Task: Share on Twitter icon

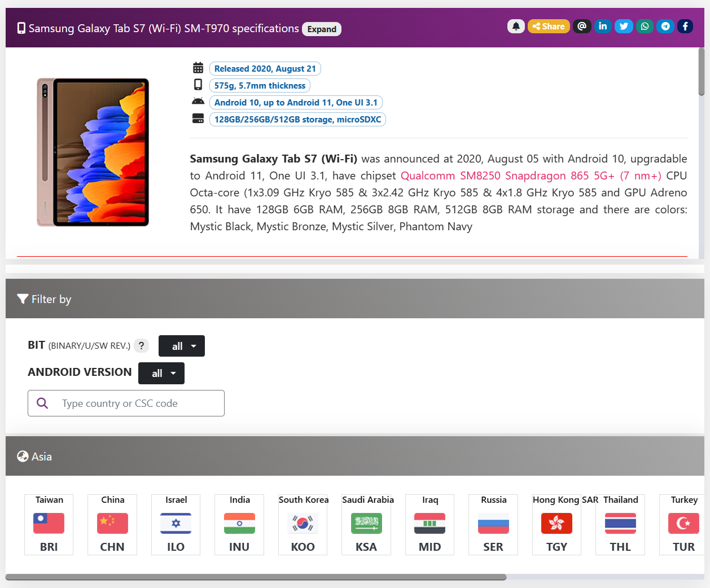Action: (624, 26)
